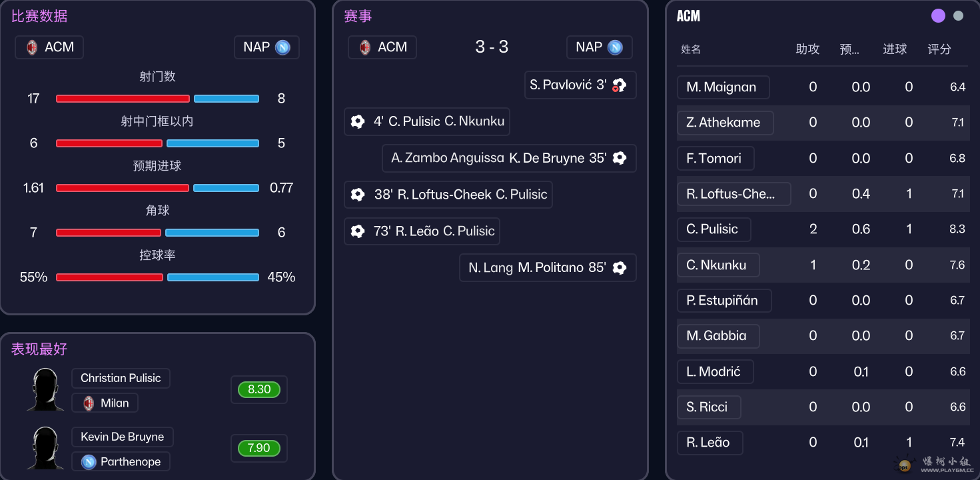Switch to the grey dot page indicator
Screen dimensions: 980x480
[x=958, y=16]
